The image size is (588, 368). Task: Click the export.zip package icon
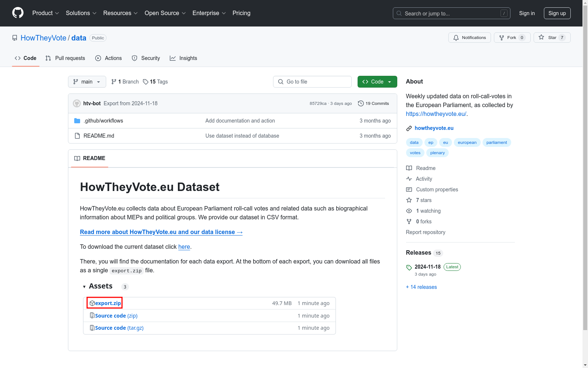click(x=92, y=303)
